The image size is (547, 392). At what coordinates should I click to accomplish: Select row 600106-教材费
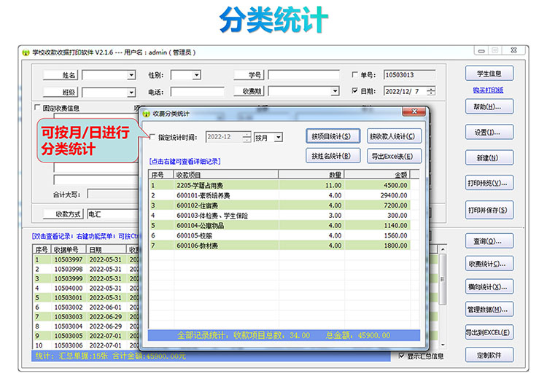pyautogui.click(x=280, y=246)
